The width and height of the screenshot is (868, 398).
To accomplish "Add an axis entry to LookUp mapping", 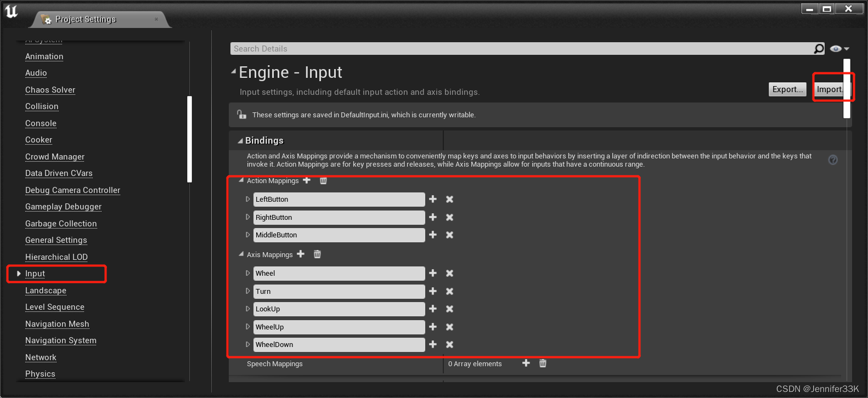I will pos(433,309).
